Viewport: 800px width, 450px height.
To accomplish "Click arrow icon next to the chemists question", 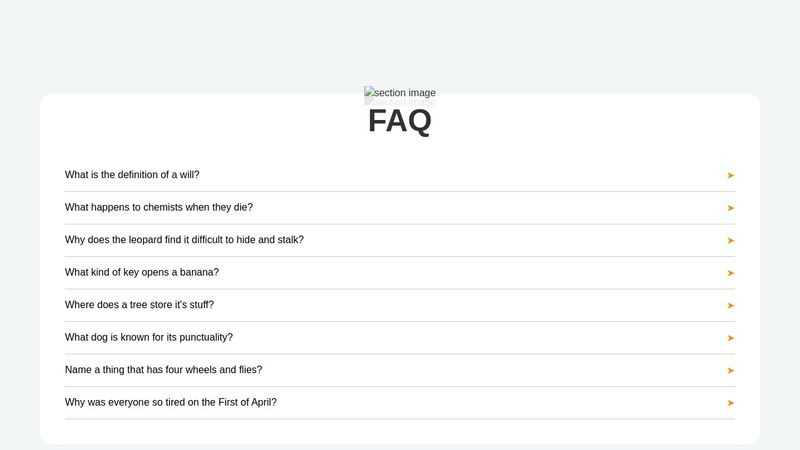I will pyautogui.click(x=731, y=208).
